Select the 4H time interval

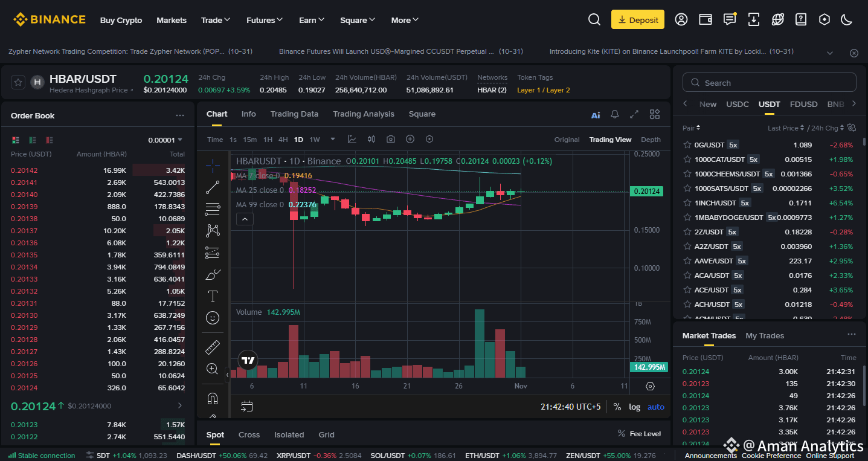[x=283, y=140]
